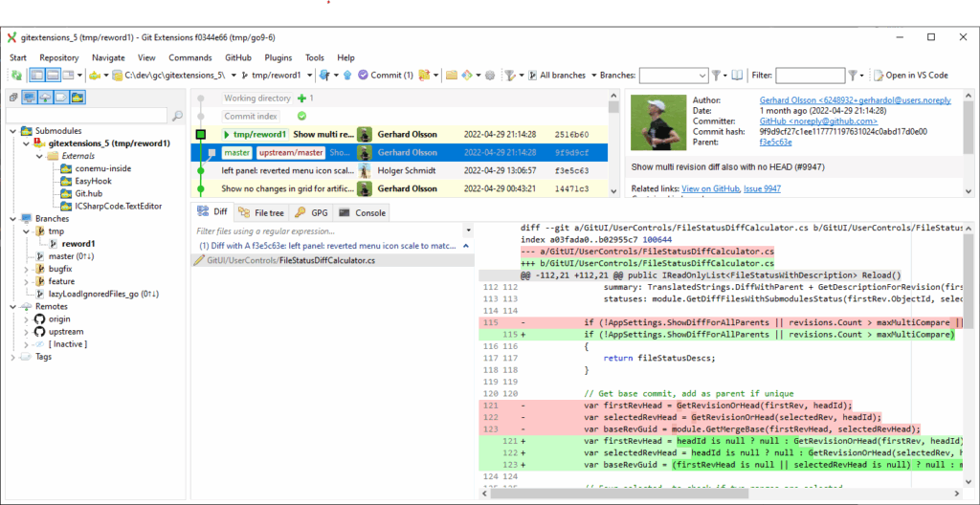Image resolution: width=980 pixels, height=505 pixels.
Task: Click the parent commit f3e5c63e link
Action: pos(775,143)
